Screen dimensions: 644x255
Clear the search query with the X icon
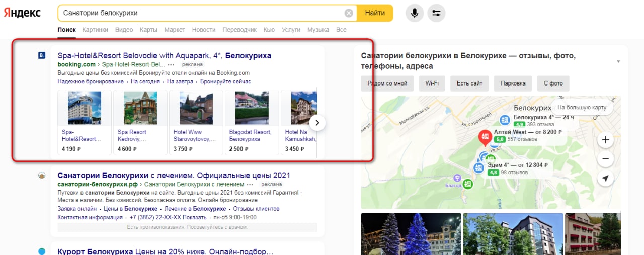click(x=349, y=13)
